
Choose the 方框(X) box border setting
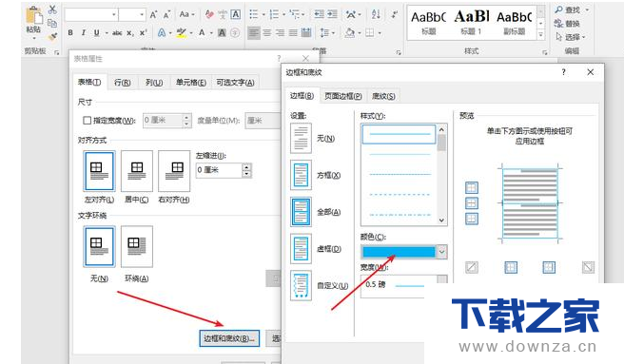coord(301,175)
